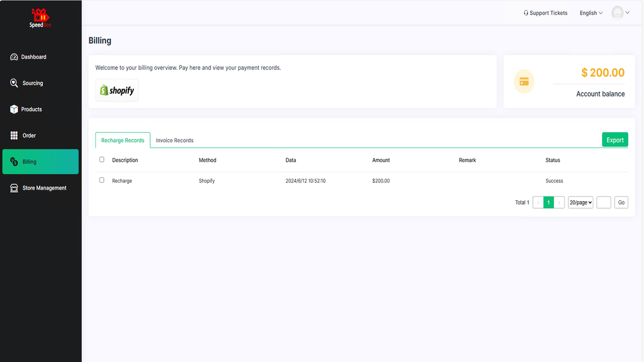Click page number 1 in the pagination
The height and width of the screenshot is (362, 644).
click(x=548, y=202)
